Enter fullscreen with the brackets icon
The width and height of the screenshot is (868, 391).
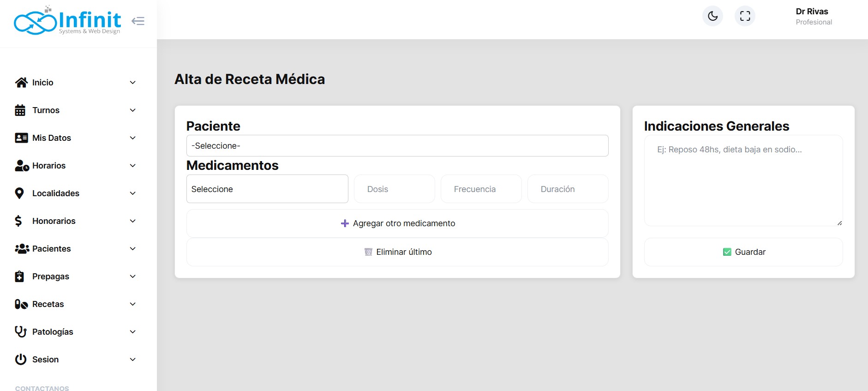(x=745, y=16)
